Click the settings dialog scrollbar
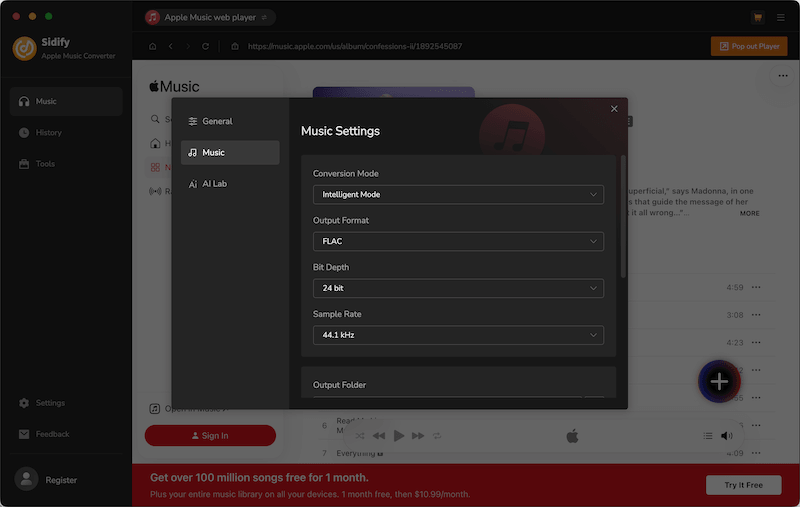Screen dimensions: 800x507 [623, 217]
